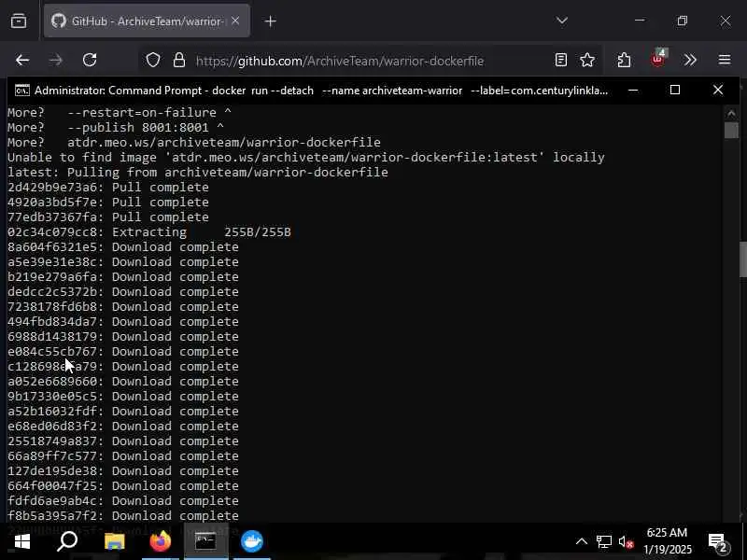Show hidden system tray icons
This screenshot has height=560, width=747.
[581, 541]
